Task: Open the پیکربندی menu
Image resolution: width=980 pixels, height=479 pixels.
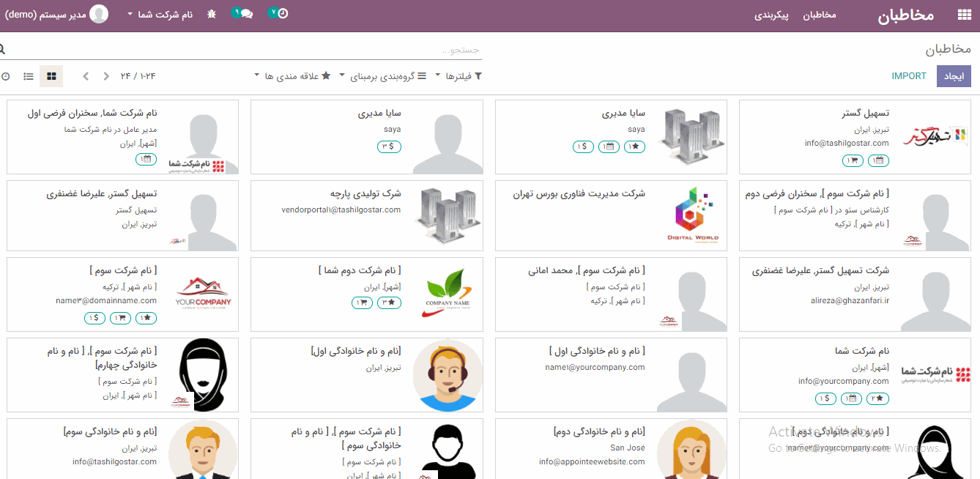Action: (x=771, y=15)
